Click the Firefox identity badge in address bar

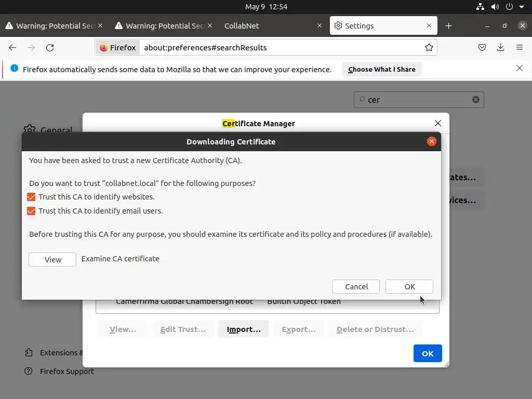(x=117, y=47)
